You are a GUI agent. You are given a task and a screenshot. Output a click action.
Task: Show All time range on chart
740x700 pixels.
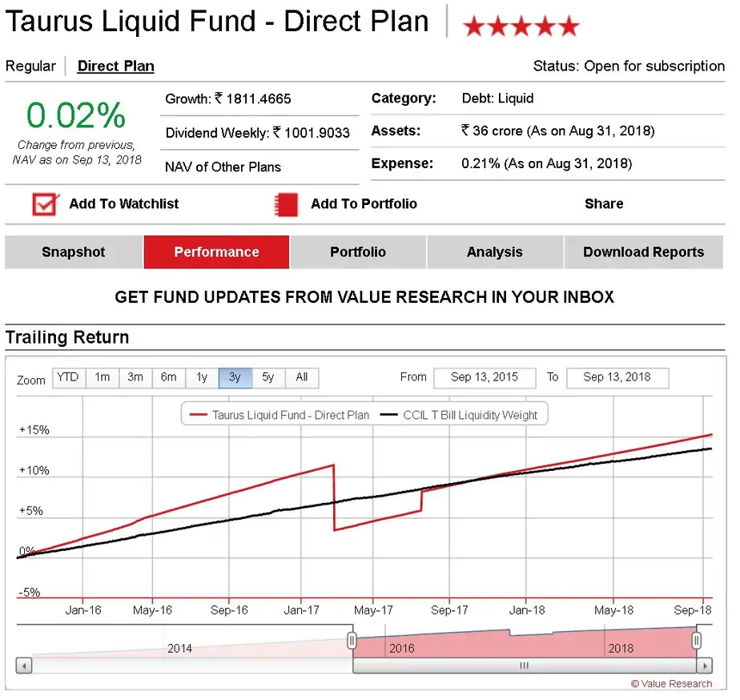302,378
